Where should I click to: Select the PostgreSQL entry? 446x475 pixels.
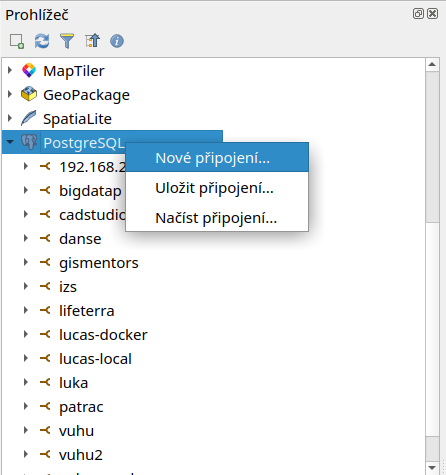(83, 143)
